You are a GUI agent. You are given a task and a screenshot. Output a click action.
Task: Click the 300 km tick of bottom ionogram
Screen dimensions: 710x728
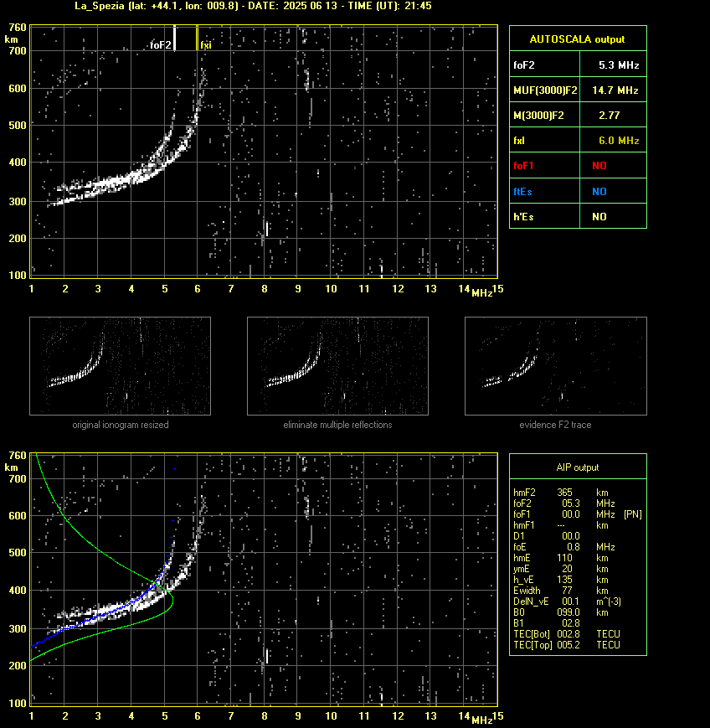(18, 628)
